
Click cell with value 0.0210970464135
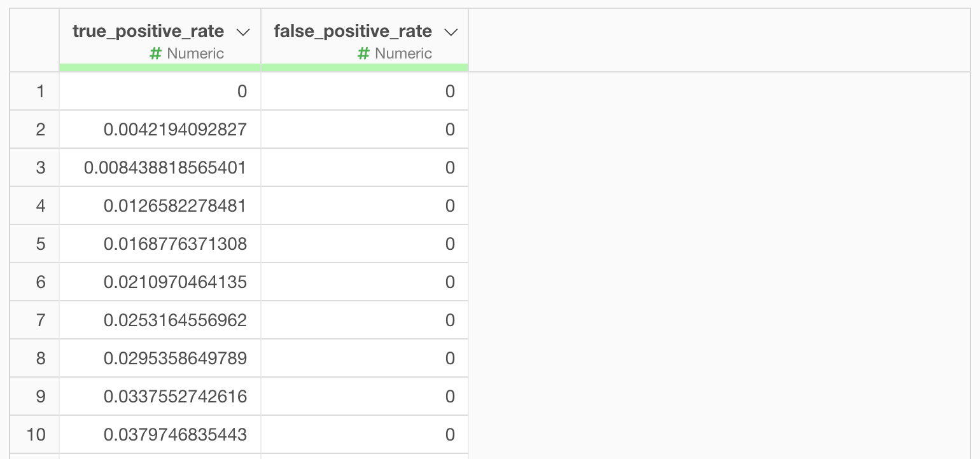160,282
